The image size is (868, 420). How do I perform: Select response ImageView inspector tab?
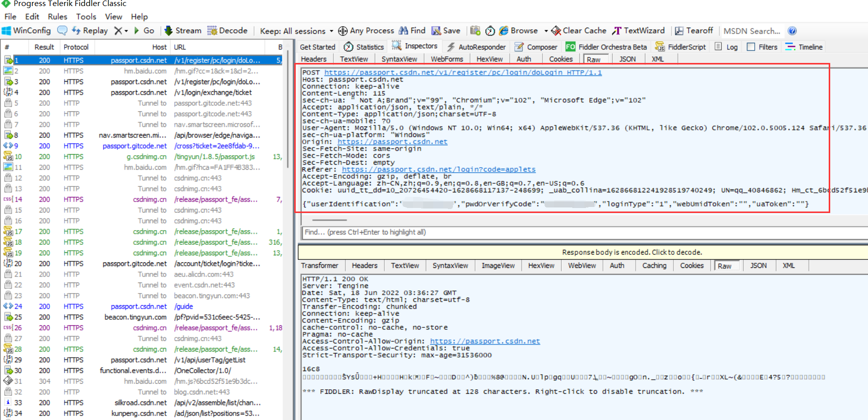pyautogui.click(x=498, y=265)
